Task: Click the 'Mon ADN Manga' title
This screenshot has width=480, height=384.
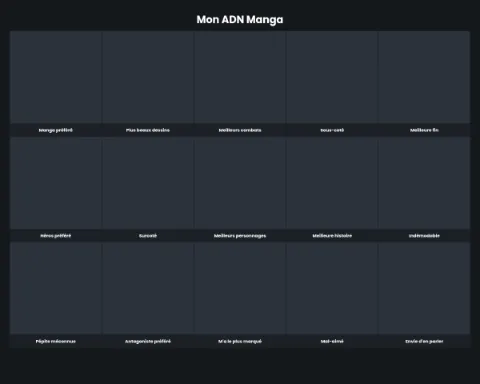Action: pyautogui.click(x=240, y=20)
